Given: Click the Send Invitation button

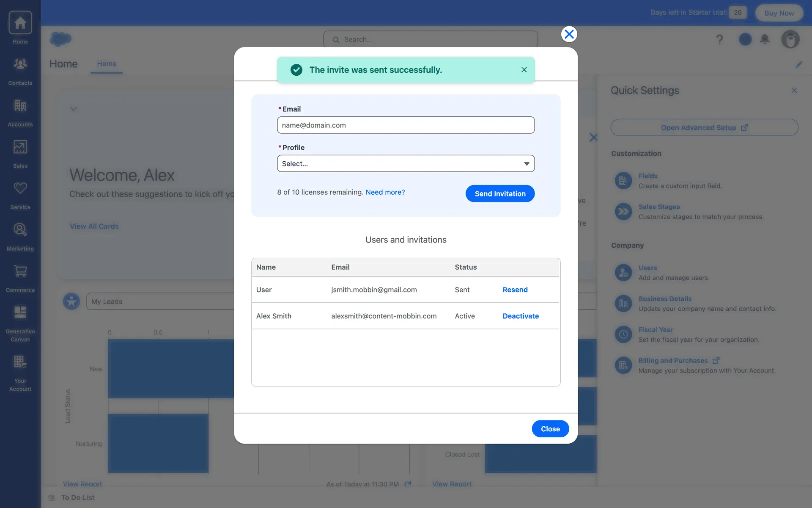Looking at the screenshot, I should pyautogui.click(x=500, y=193).
